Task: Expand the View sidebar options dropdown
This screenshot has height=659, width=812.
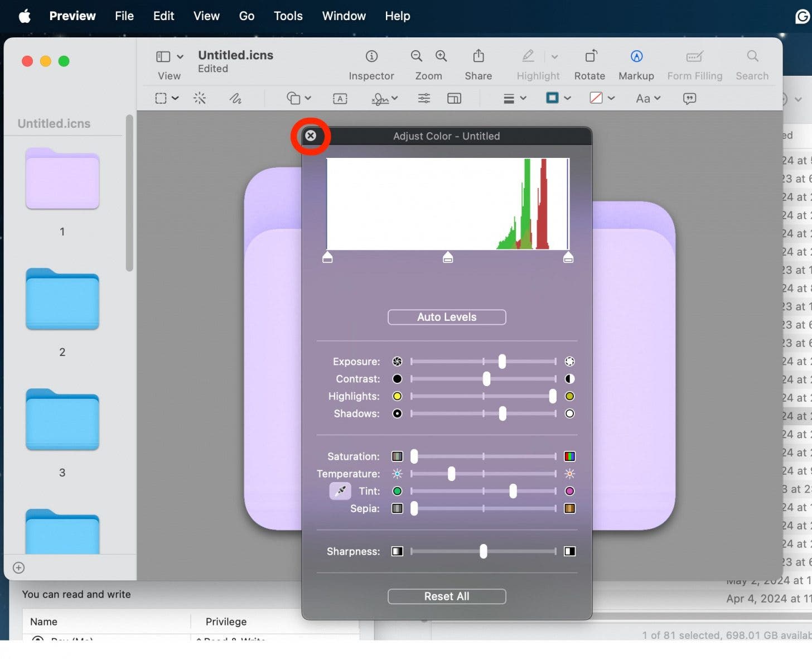Action: click(180, 57)
